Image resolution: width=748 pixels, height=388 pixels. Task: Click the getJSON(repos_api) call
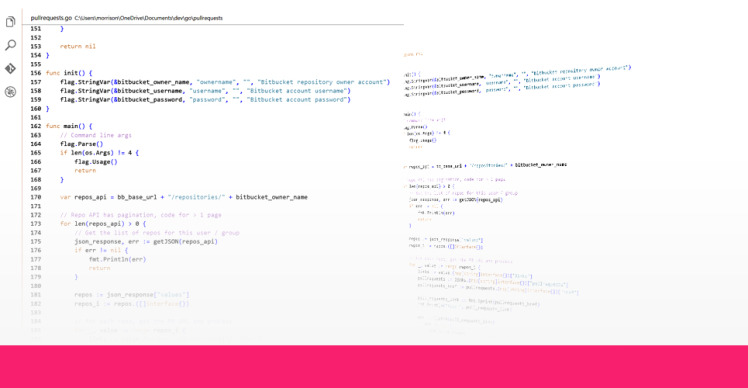point(186,241)
